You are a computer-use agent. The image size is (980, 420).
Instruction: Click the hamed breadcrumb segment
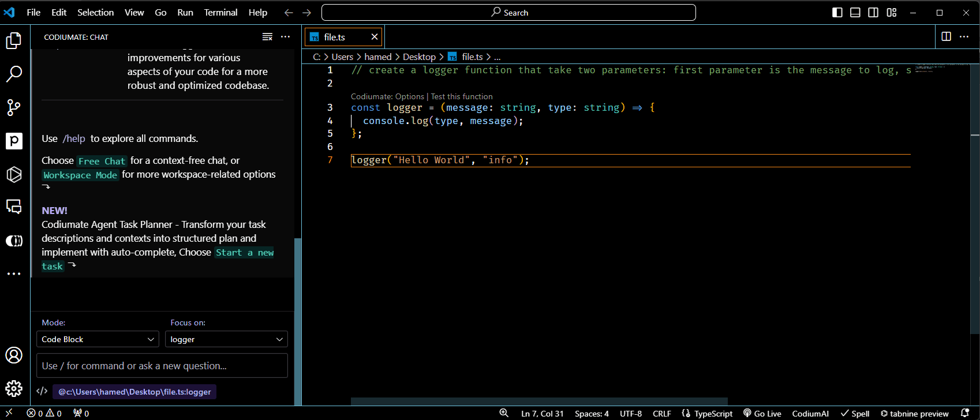pos(378,57)
